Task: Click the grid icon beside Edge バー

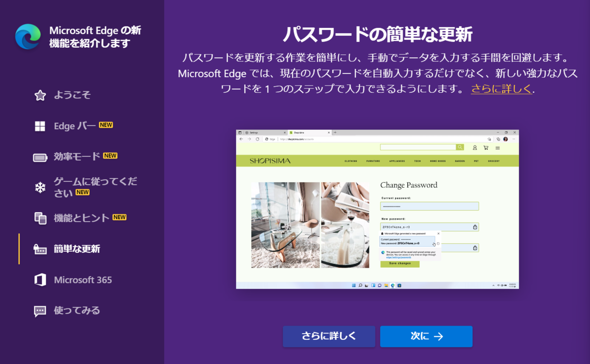Action: (x=40, y=126)
